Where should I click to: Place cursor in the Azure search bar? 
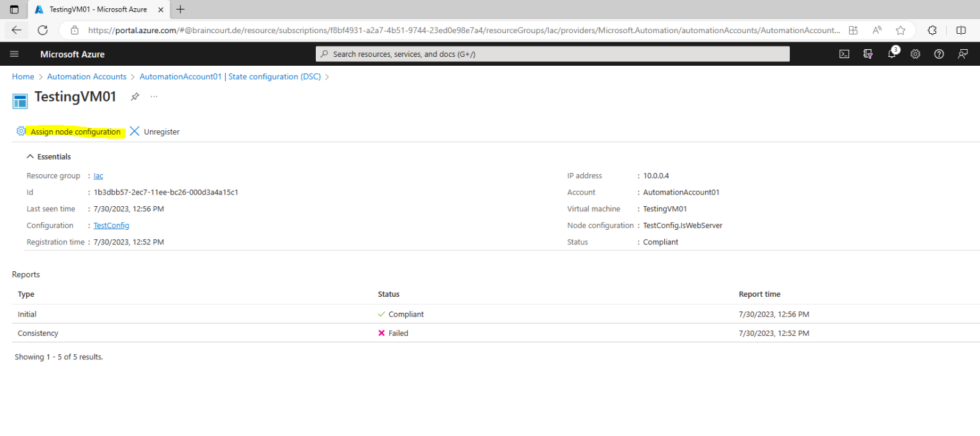[x=552, y=54]
